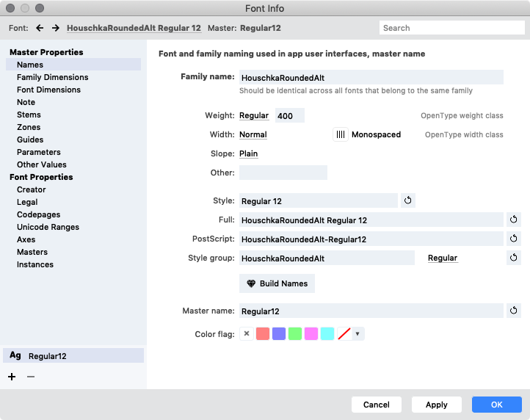Toggle the Monospaced width icon
Image resolution: width=530 pixels, height=420 pixels.
click(x=341, y=134)
